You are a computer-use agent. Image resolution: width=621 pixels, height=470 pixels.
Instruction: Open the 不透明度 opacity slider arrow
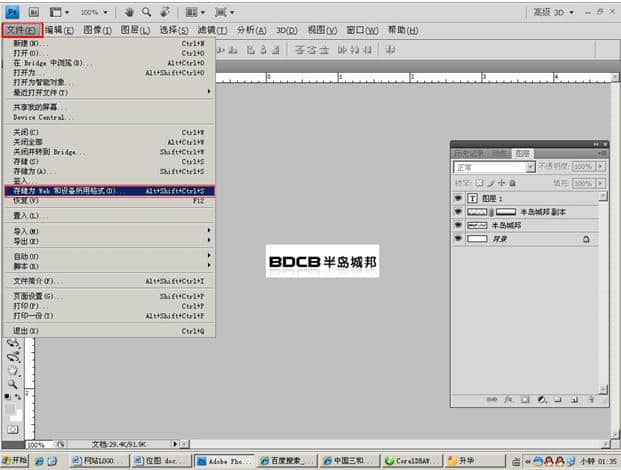point(599,168)
